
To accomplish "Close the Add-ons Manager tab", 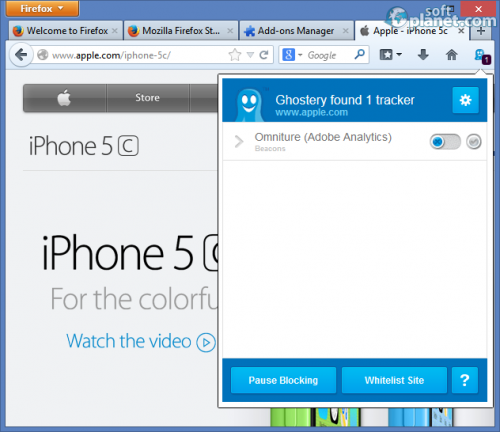I will 346,31.
